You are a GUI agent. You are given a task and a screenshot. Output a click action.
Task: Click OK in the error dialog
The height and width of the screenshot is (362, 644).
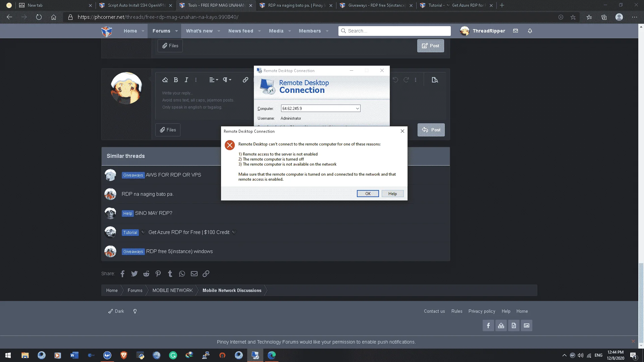pyautogui.click(x=368, y=194)
